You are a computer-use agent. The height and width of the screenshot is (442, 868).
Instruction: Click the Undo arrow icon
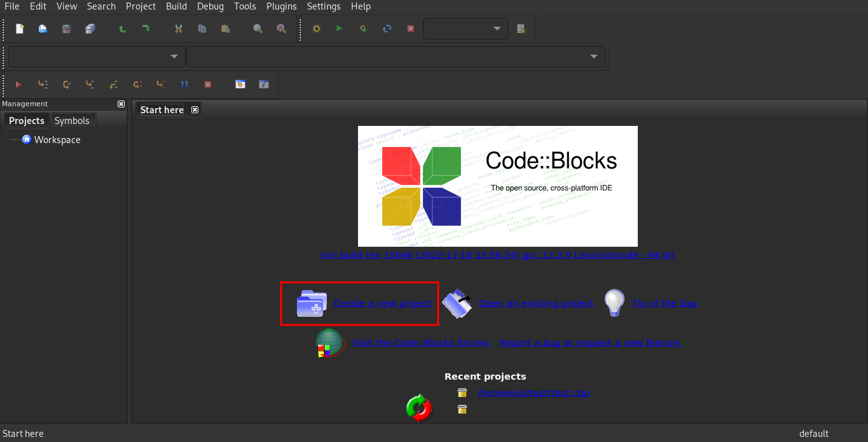[122, 29]
